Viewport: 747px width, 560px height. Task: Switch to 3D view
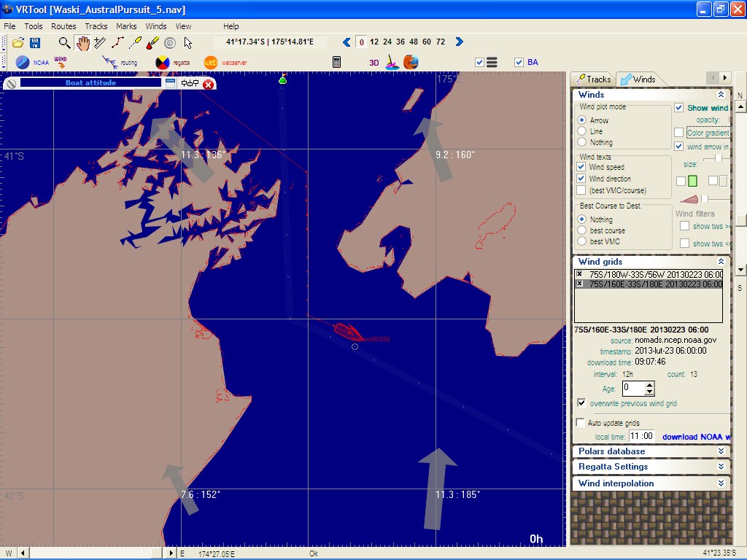[x=373, y=63]
